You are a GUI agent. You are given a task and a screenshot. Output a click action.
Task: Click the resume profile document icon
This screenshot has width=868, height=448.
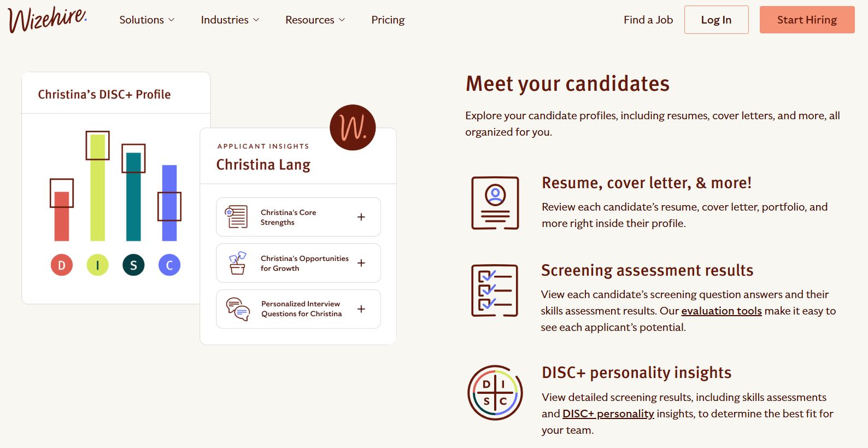tap(495, 203)
